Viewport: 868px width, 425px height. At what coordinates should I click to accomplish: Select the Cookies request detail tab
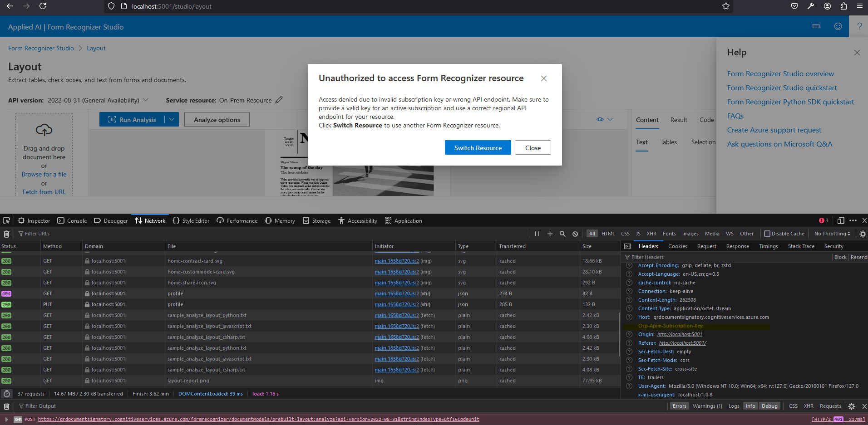(677, 246)
